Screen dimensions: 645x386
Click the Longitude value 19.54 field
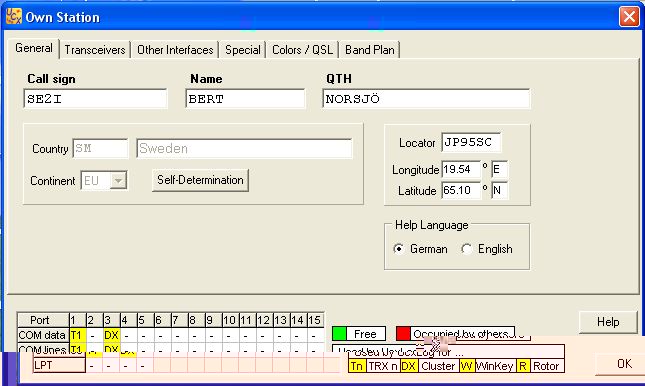coord(461,169)
